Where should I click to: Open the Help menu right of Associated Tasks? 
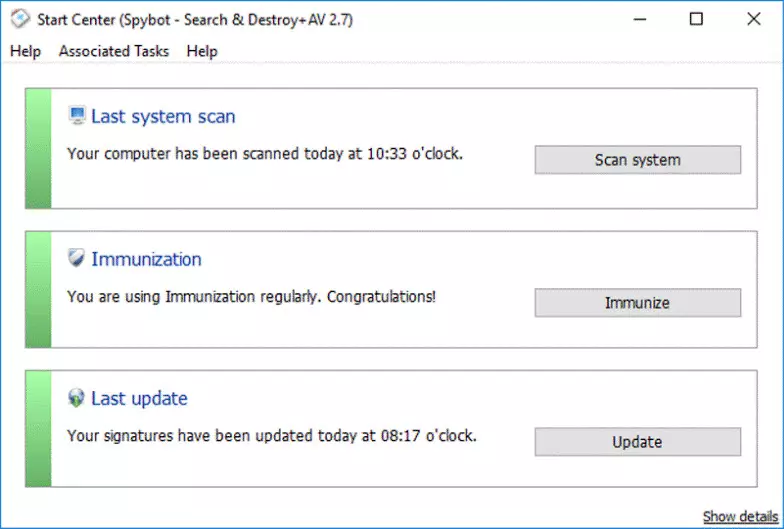tap(202, 51)
